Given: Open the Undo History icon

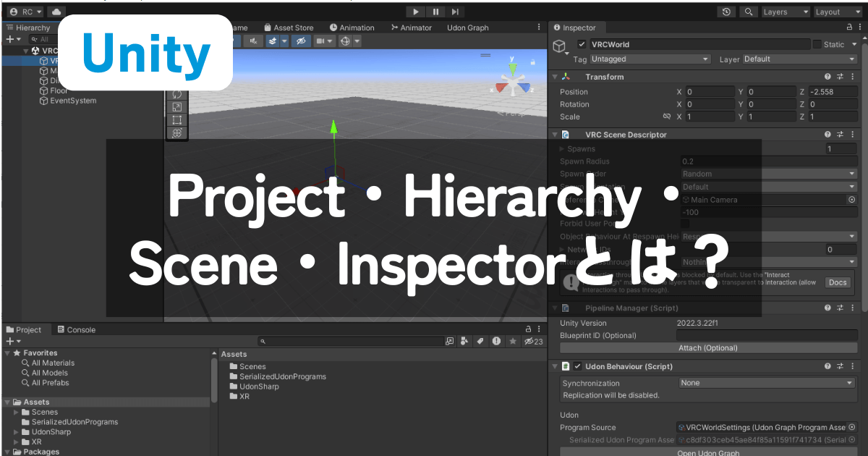Looking at the screenshot, I should pyautogui.click(x=727, y=12).
